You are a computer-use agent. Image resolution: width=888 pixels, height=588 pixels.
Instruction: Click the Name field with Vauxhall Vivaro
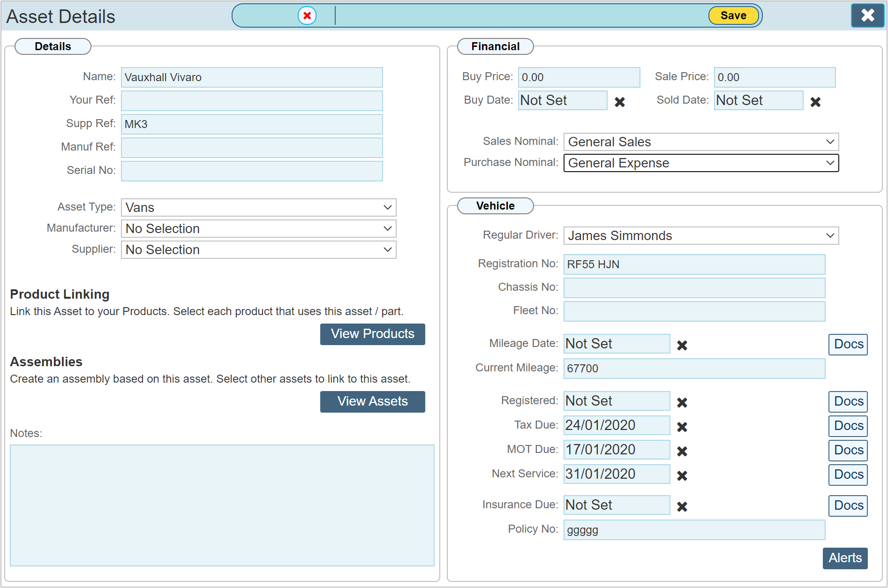pyautogui.click(x=252, y=77)
